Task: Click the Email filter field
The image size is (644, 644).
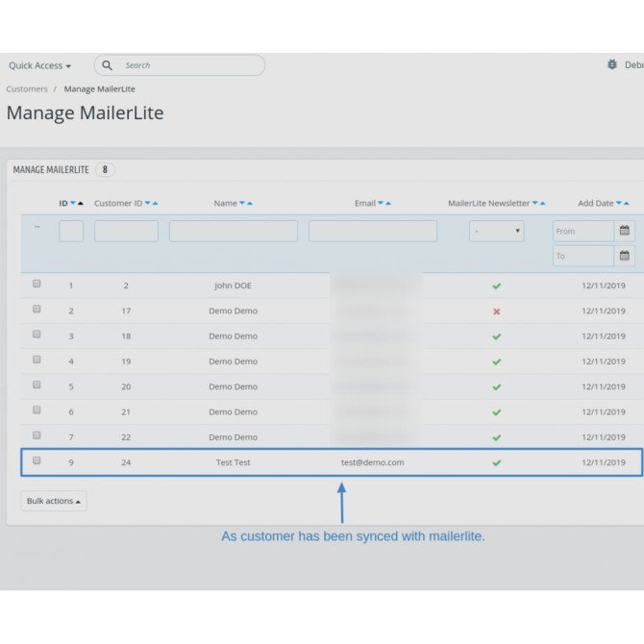Action: coord(373,231)
